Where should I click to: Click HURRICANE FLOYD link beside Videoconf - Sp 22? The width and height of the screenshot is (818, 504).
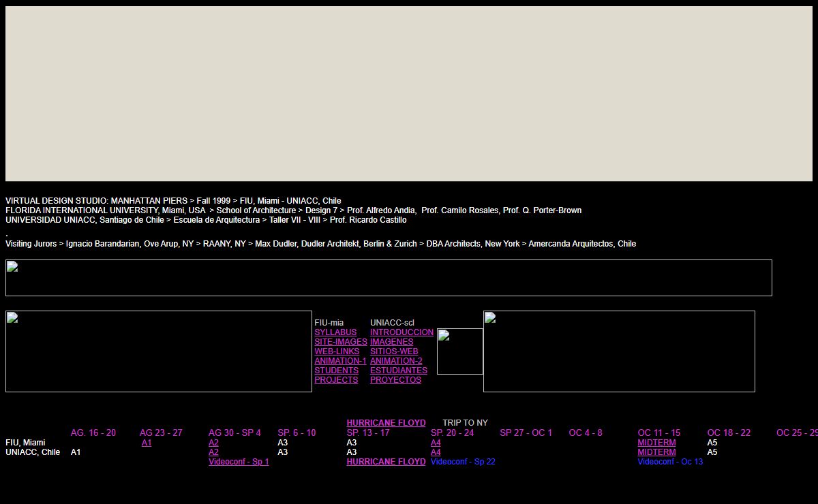click(x=386, y=462)
